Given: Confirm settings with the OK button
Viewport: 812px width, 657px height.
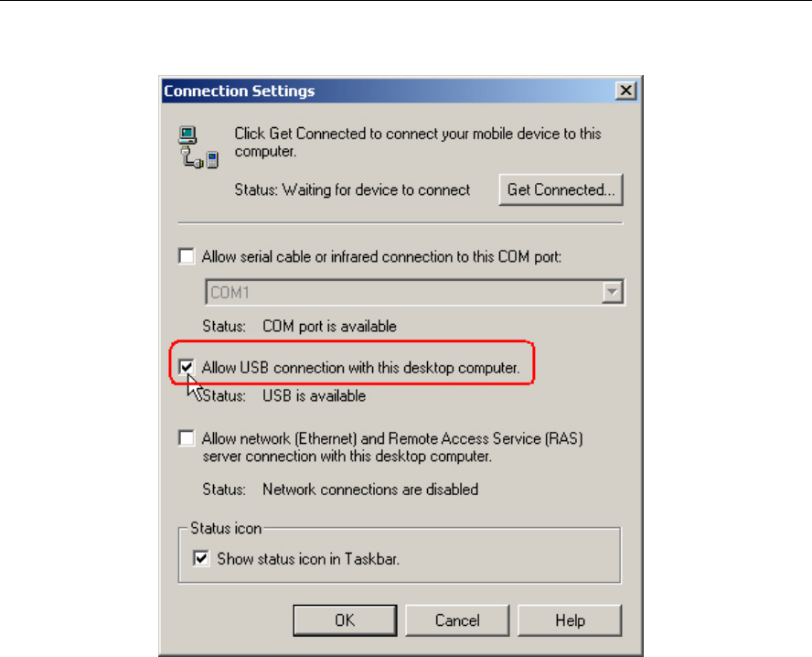Looking at the screenshot, I should (x=345, y=620).
